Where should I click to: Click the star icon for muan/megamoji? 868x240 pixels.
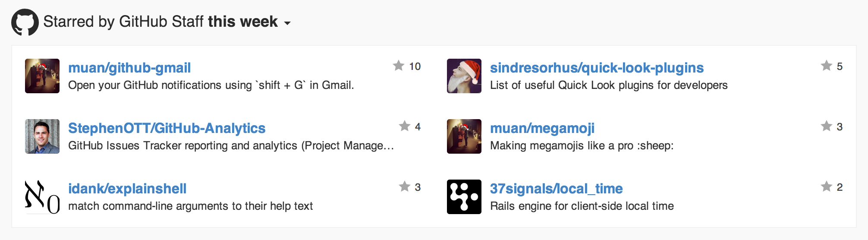(827, 126)
